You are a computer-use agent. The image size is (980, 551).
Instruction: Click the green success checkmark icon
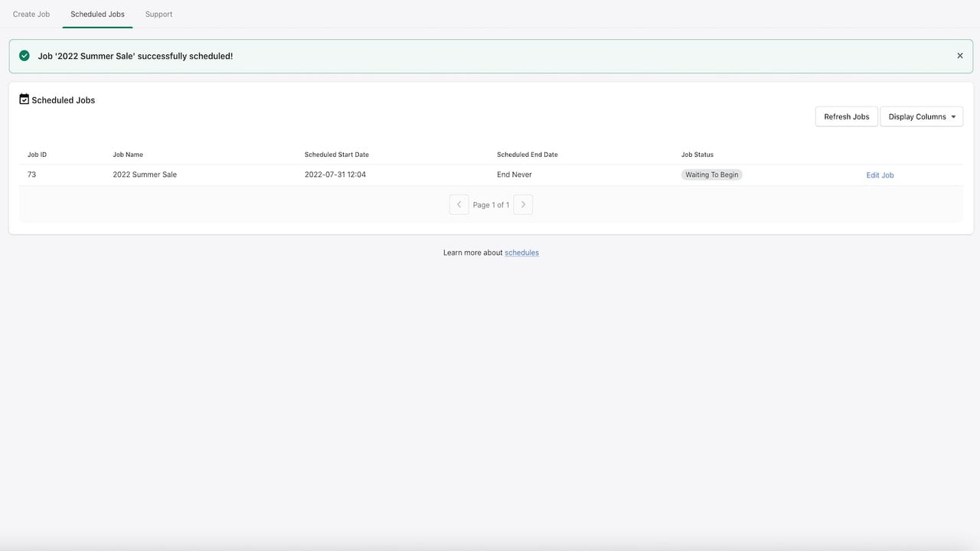(24, 56)
